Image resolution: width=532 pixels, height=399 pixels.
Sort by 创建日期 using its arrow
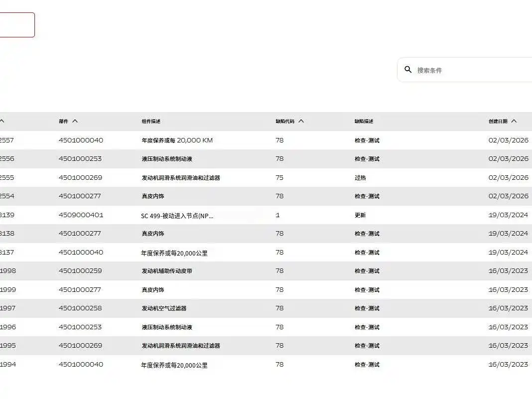point(514,121)
